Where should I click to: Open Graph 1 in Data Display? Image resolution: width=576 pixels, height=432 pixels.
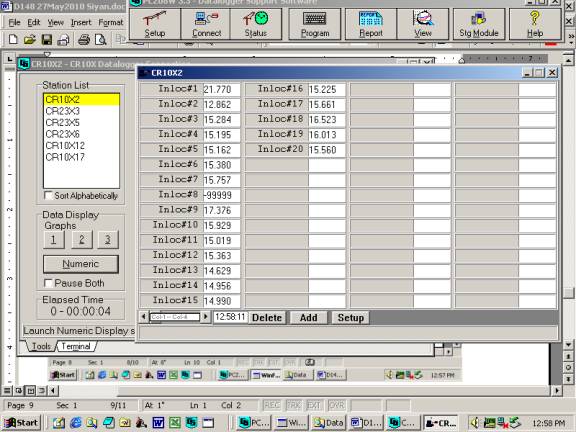click(54, 240)
